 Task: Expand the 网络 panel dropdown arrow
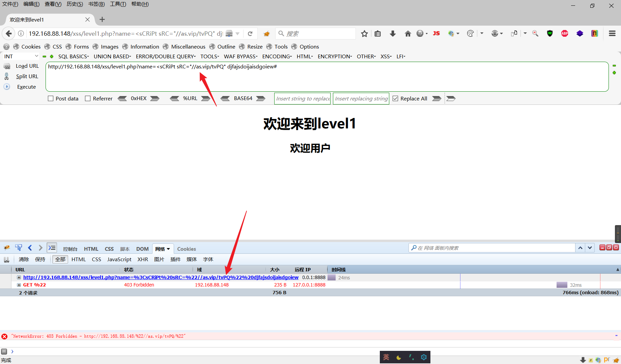(169, 249)
